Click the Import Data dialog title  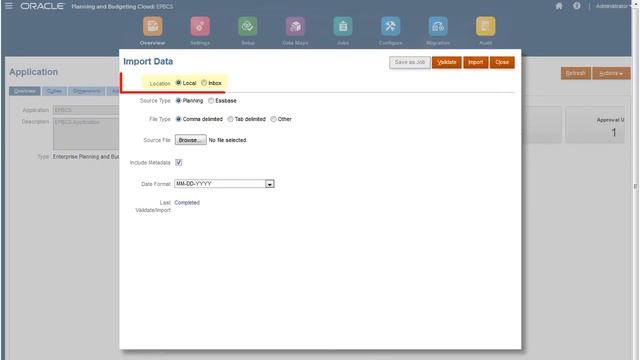(x=148, y=62)
